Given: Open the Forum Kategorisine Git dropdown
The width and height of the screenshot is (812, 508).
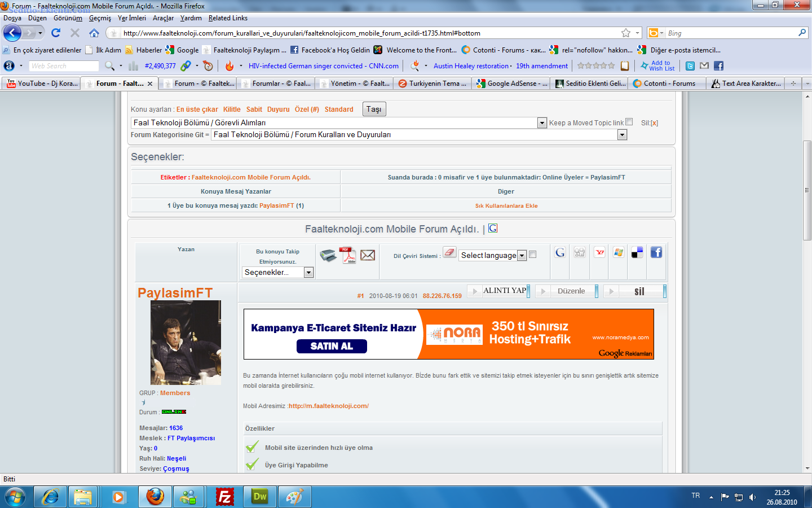Looking at the screenshot, I should click(419, 134).
